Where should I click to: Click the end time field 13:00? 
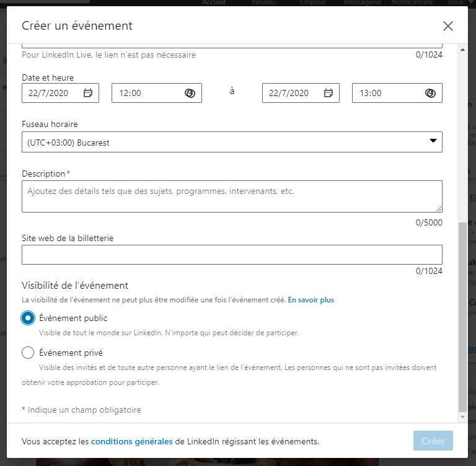pos(397,93)
